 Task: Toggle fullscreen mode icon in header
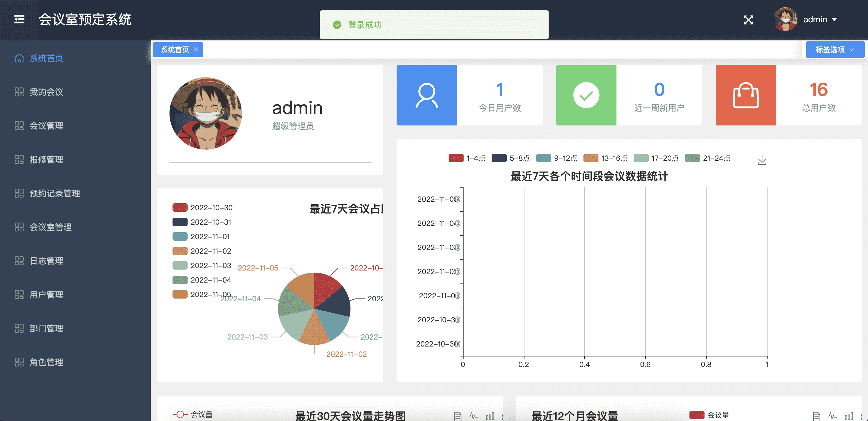click(748, 20)
